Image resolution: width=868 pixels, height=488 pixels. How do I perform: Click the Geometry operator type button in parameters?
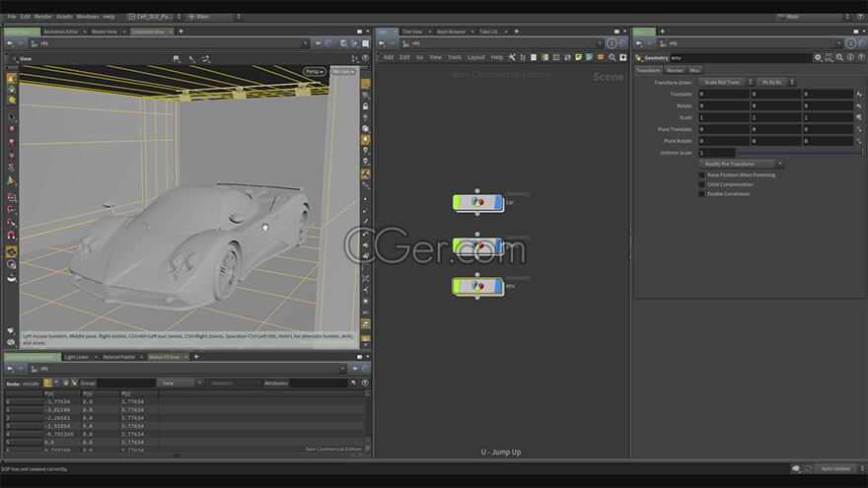(652, 57)
